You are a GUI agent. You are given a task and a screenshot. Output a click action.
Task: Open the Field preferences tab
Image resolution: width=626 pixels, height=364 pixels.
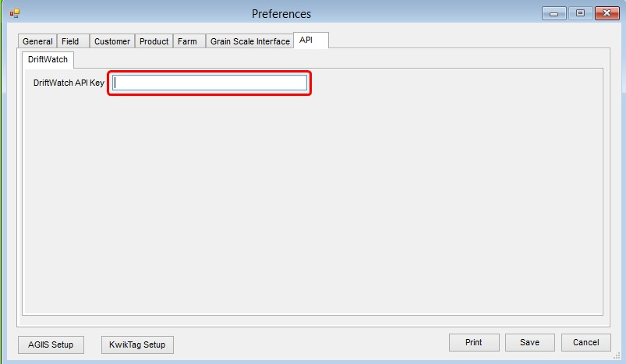pyautogui.click(x=73, y=41)
